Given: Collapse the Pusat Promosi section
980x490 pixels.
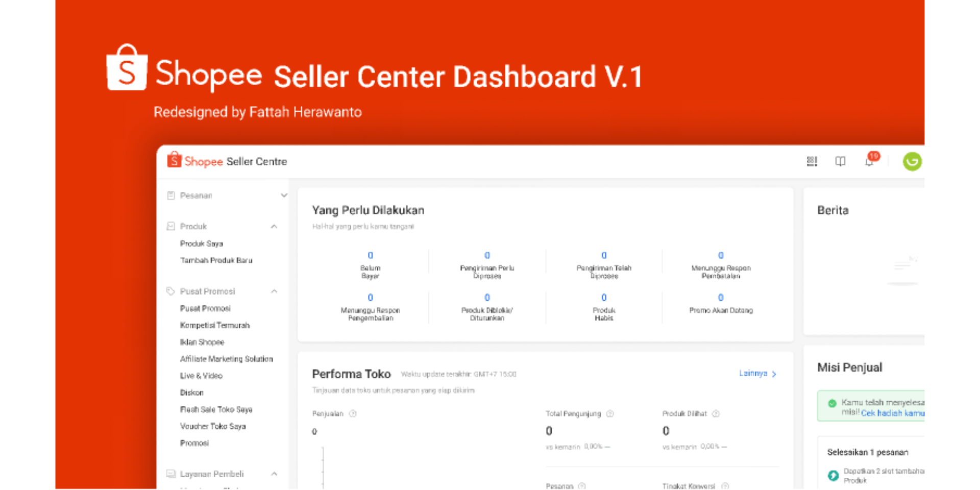Looking at the screenshot, I should pyautogui.click(x=274, y=291).
